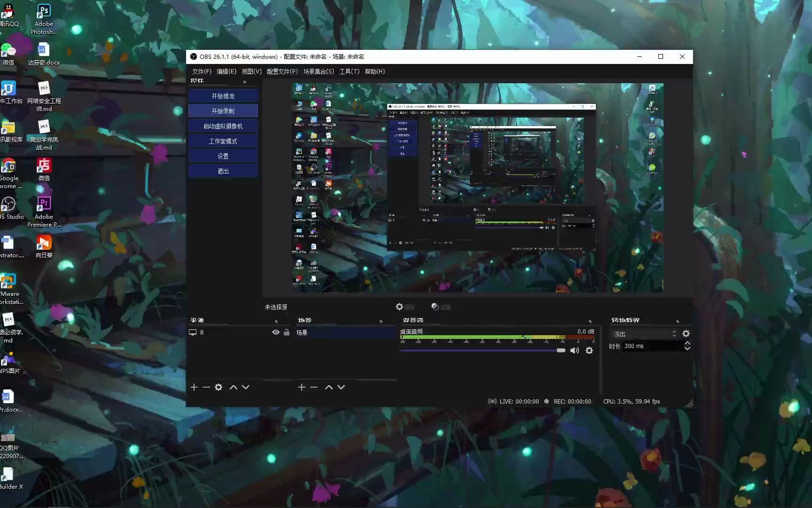Click LIVE: 00:00:00 status text
Image resolution: width=812 pixels, height=508 pixels.
click(519, 402)
